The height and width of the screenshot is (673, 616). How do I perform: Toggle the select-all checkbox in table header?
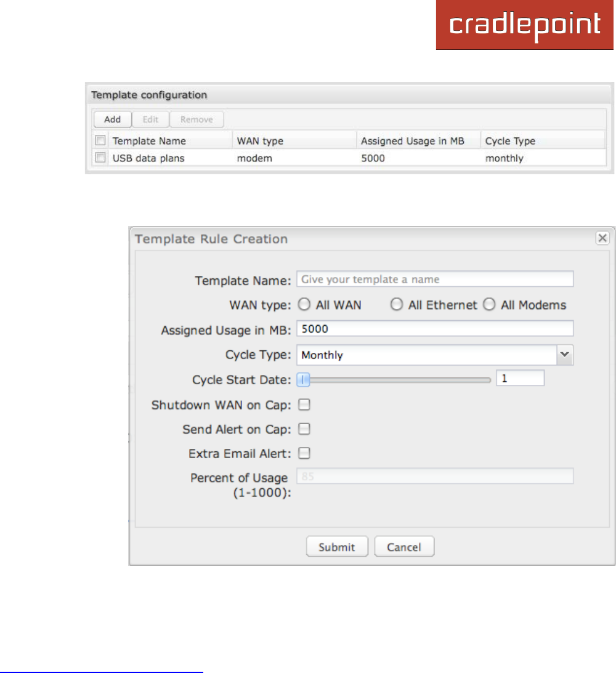click(x=100, y=140)
